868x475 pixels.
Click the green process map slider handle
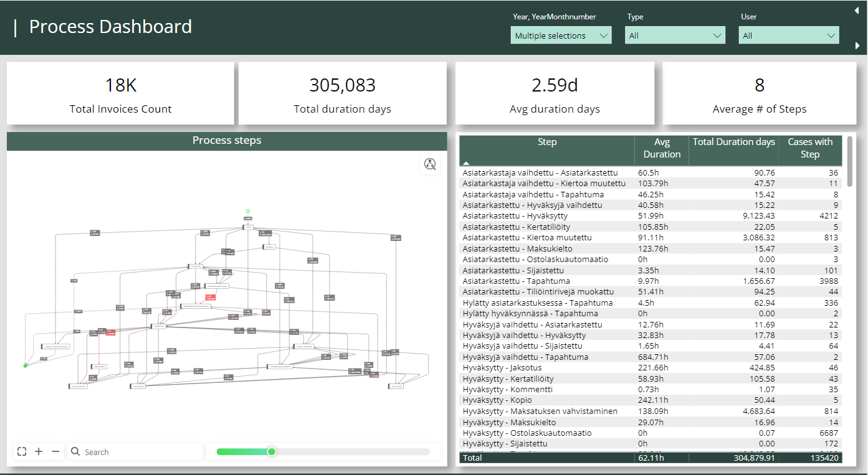pos(272,451)
